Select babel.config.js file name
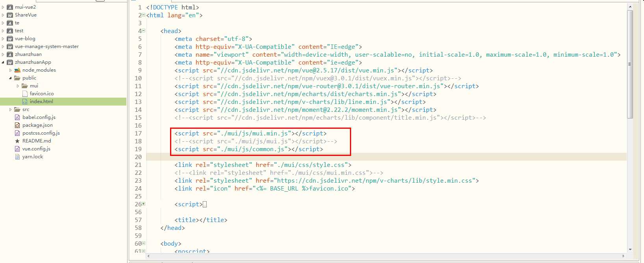 coord(39,117)
